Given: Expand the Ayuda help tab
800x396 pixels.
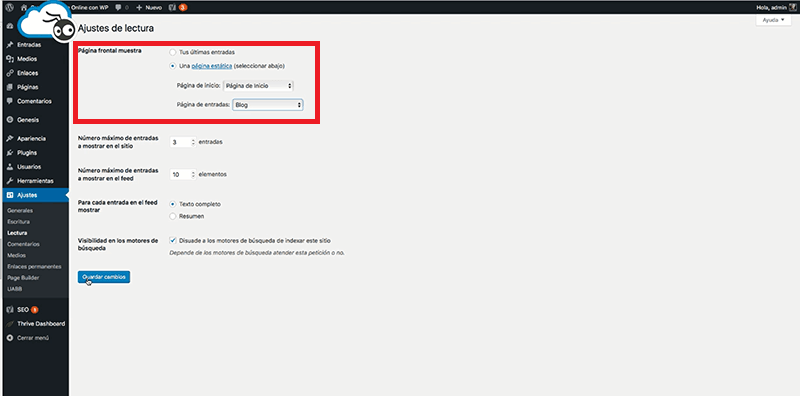Looking at the screenshot, I should [x=772, y=20].
